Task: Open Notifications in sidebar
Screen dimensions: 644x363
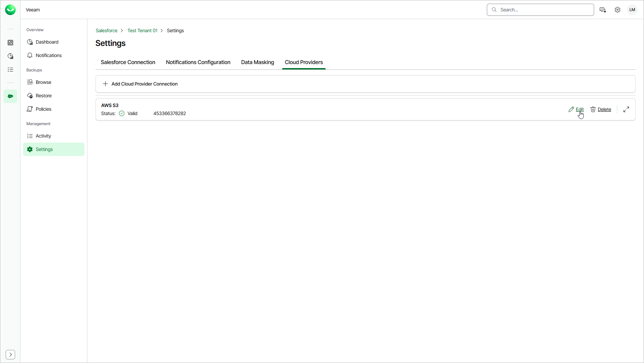Action: coord(54,55)
